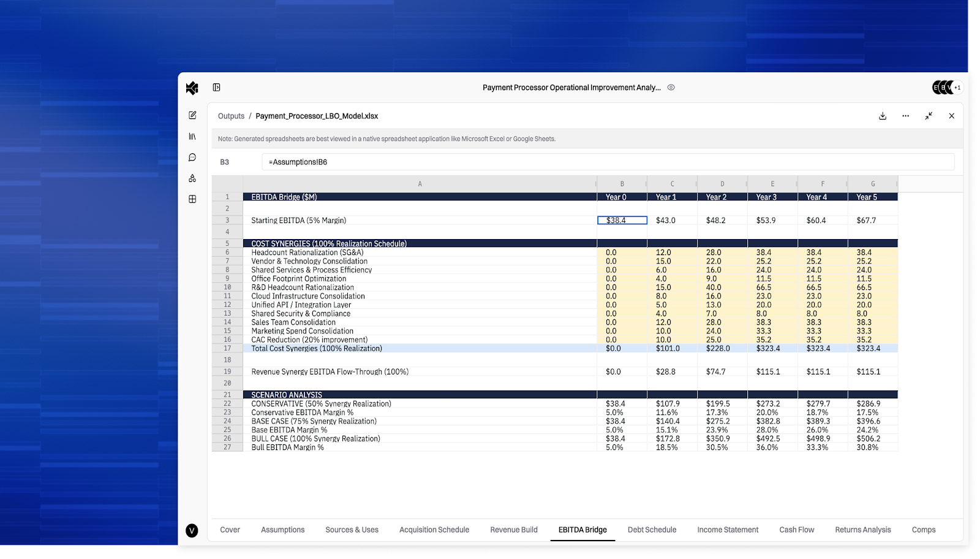980x559 pixels.
Task: Open the three-dot more options menu
Action: pos(905,116)
